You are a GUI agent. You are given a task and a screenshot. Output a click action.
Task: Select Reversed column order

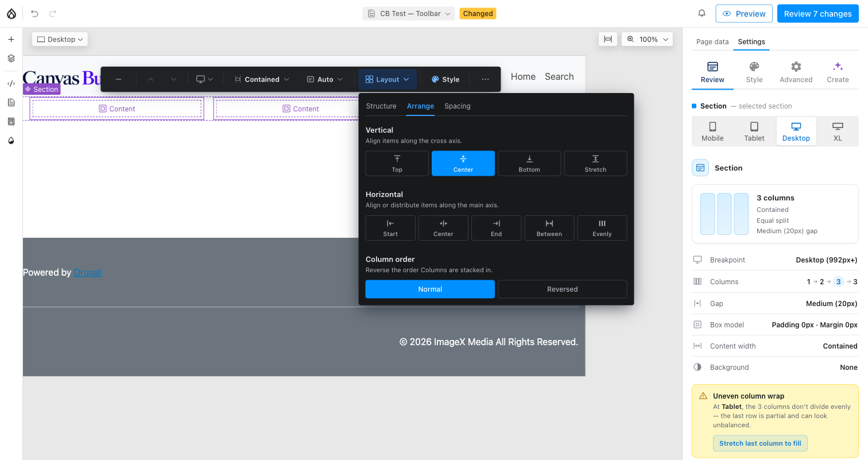[x=562, y=289]
